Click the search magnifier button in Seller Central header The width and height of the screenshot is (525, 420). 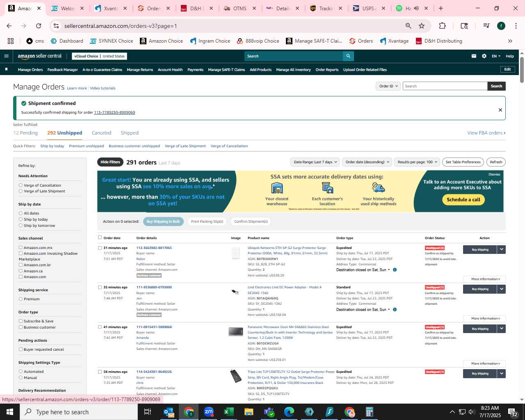pyautogui.click(x=348, y=56)
